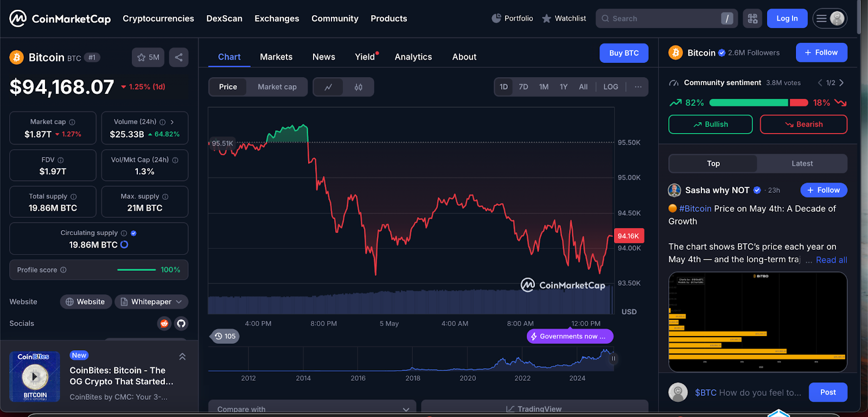Click the chart more options ellipsis
The image size is (868, 417).
click(638, 87)
